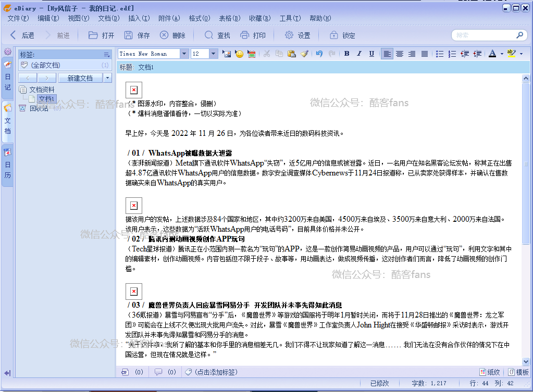The height and width of the screenshot is (392, 533).
Task: Increase paragraph indent
Action: tap(477, 54)
